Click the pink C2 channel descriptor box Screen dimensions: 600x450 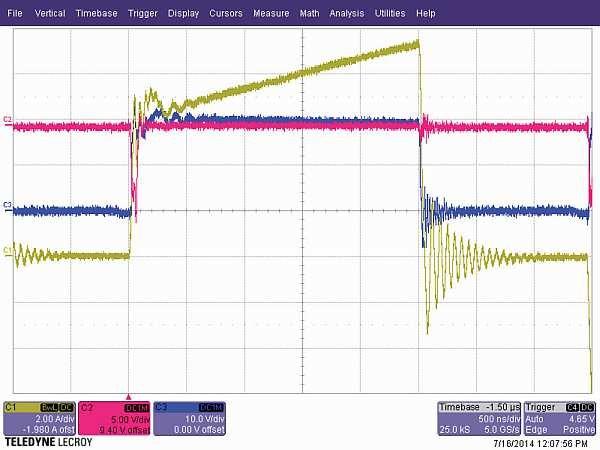113,418
